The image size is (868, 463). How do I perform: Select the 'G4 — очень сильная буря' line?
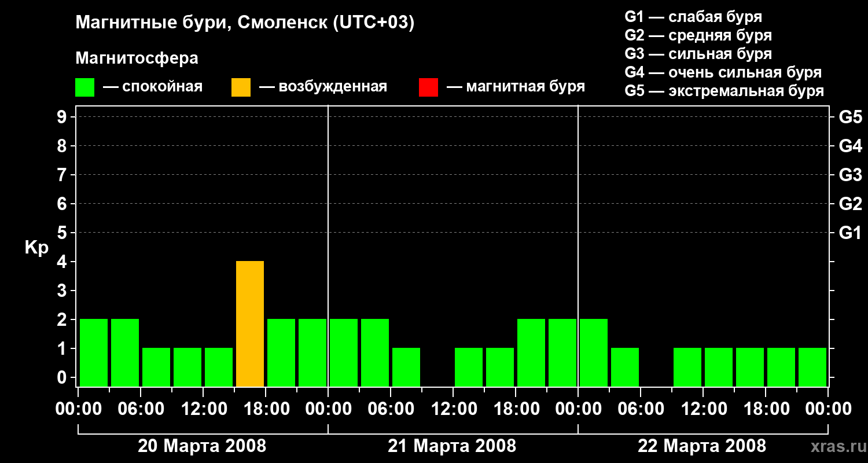723,72
